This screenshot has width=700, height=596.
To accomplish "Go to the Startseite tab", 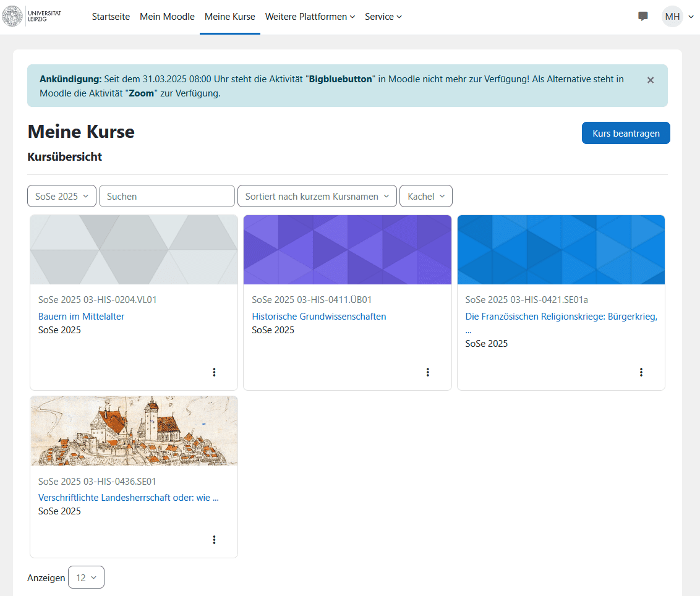I will (111, 17).
